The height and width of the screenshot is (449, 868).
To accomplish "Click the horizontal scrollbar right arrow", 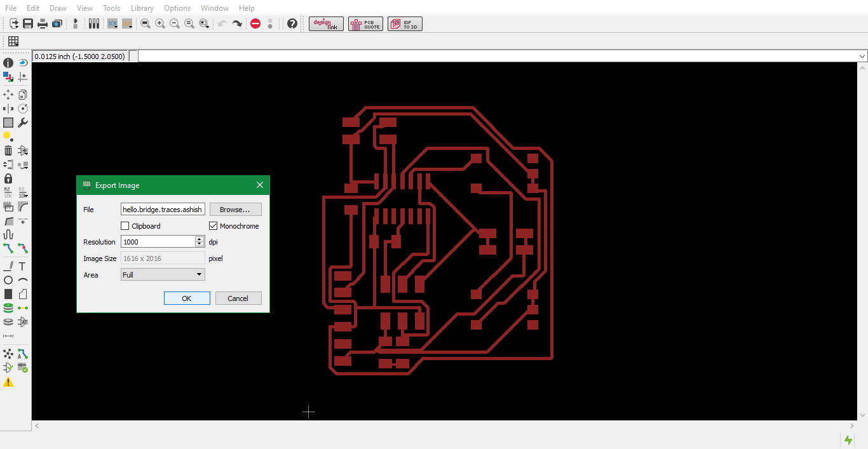I will click(x=852, y=426).
